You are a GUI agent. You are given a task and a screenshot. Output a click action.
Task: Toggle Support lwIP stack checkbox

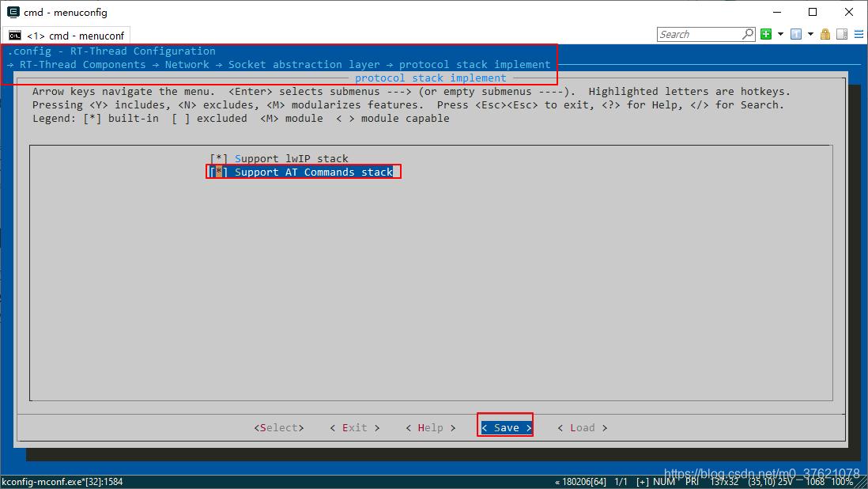(x=219, y=158)
